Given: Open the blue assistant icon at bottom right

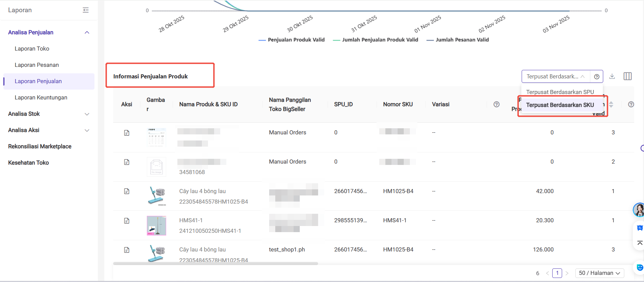Looking at the screenshot, I should tap(640, 268).
